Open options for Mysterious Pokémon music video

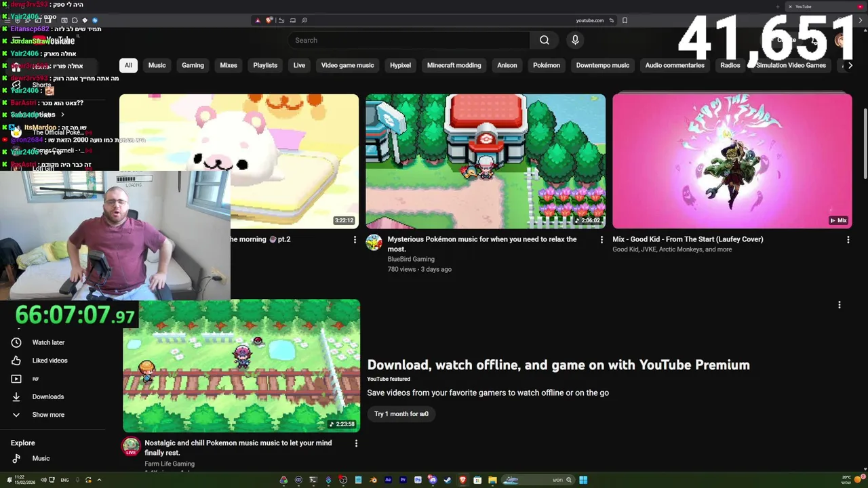601,239
